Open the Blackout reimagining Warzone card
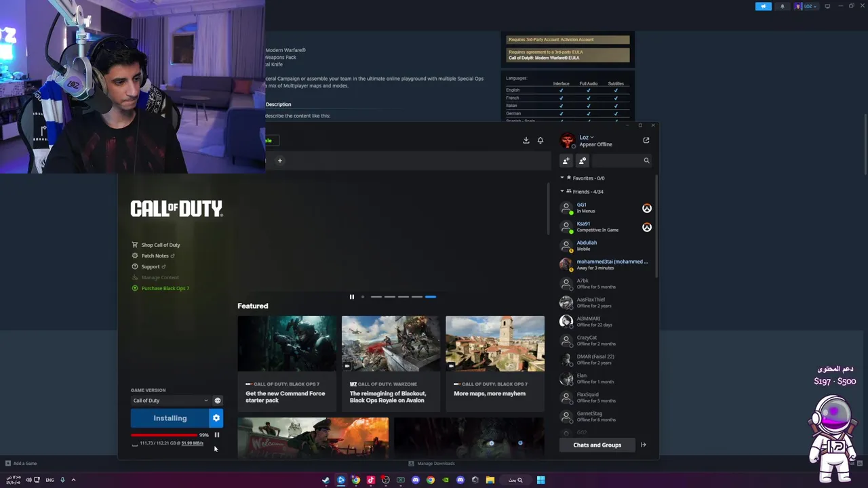Screen dimensions: 868x488 click(391, 364)
